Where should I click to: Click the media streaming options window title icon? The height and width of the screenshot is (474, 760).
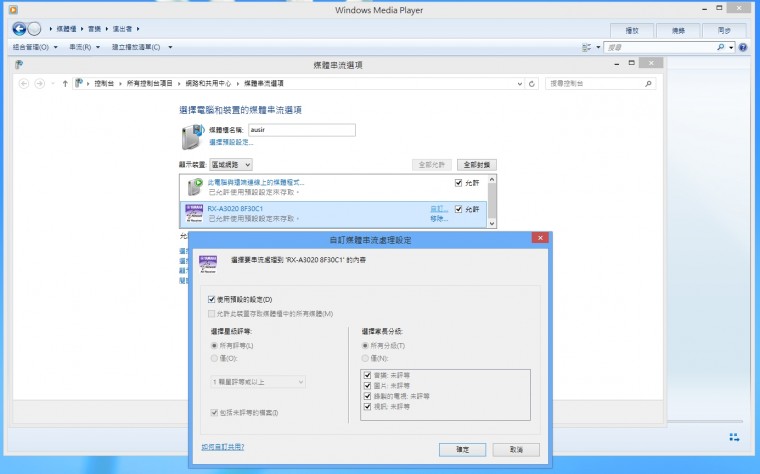click(x=19, y=64)
